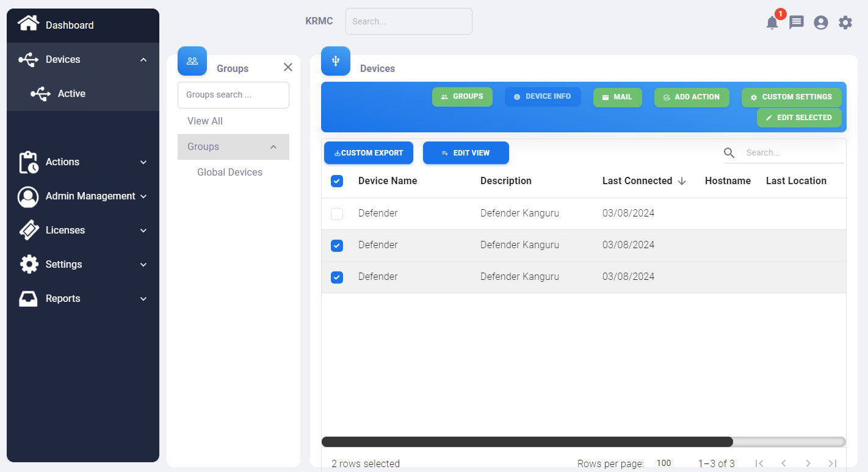Click the blue Groups panel icon
The width and height of the screenshot is (868, 472).
pos(192,61)
